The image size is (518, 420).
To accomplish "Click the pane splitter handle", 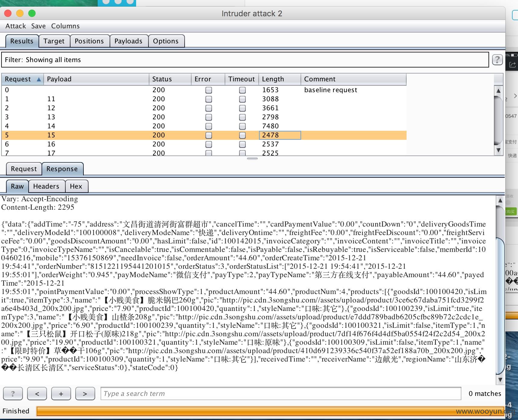I will coord(252,158).
